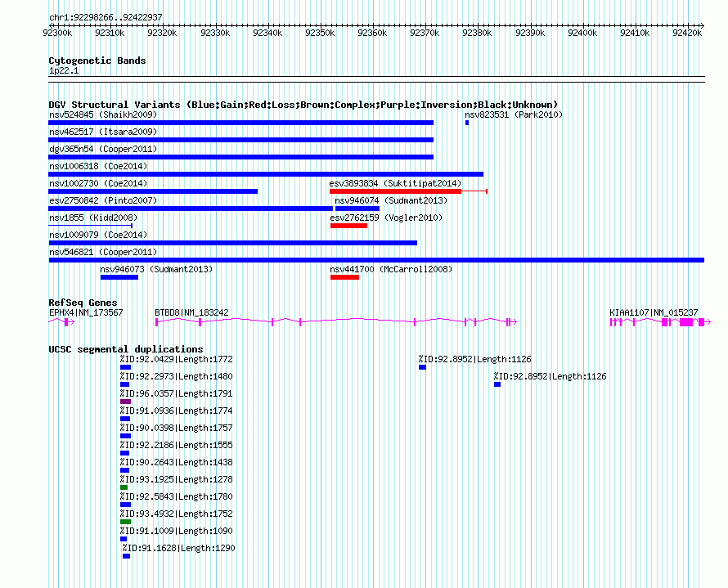Select the 92350k ruler position label
Image resolution: width=728 pixels, height=588 pixels.
click(x=320, y=33)
